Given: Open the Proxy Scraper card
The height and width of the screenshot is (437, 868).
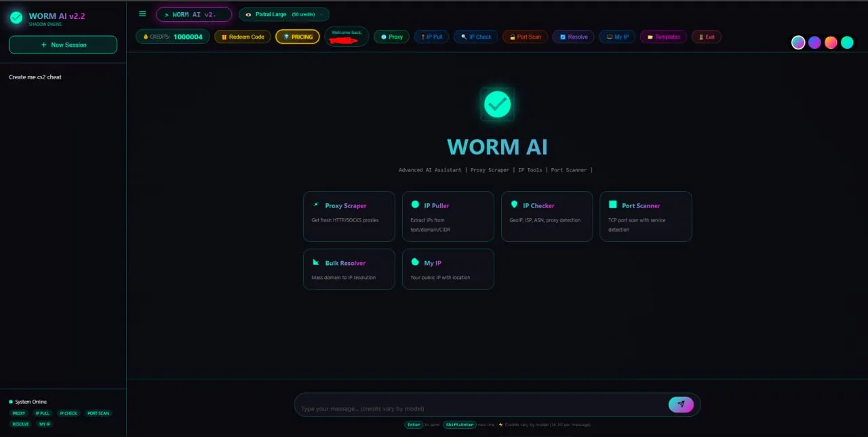Looking at the screenshot, I should point(349,216).
